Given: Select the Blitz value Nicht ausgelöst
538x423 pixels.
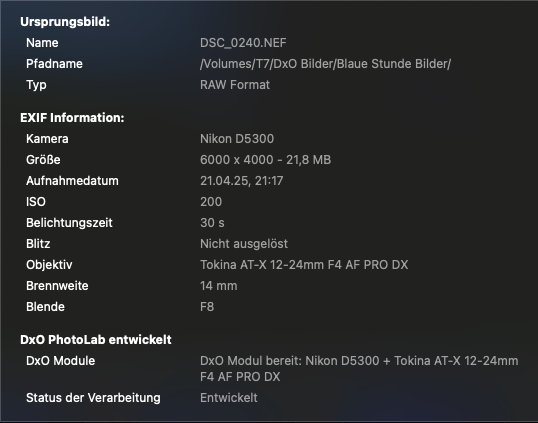Looking at the screenshot, I should (x=244, y=244).
